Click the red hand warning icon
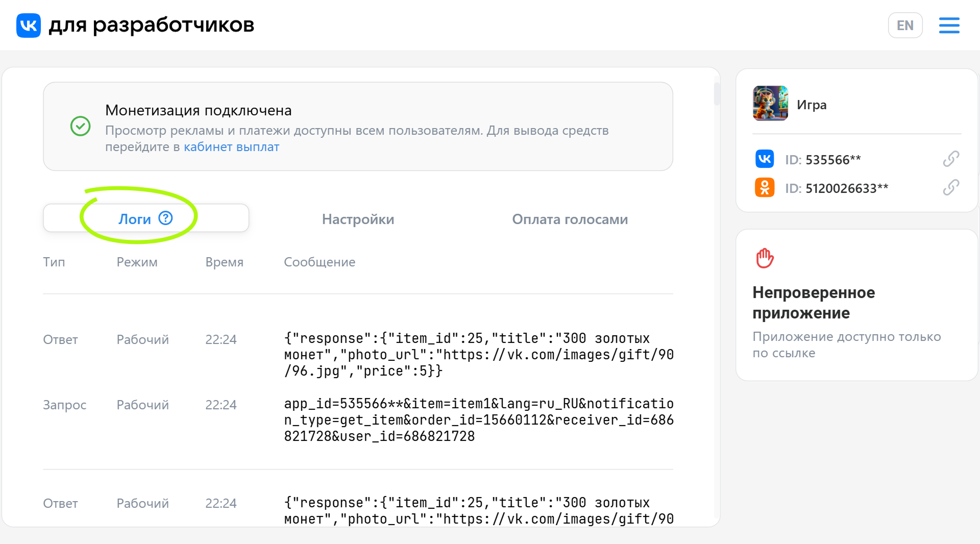 point(765,258)
